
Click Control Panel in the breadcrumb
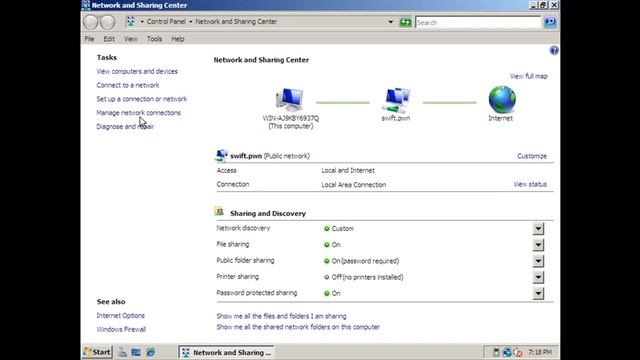pyautogui.click(x=166, y=22)
